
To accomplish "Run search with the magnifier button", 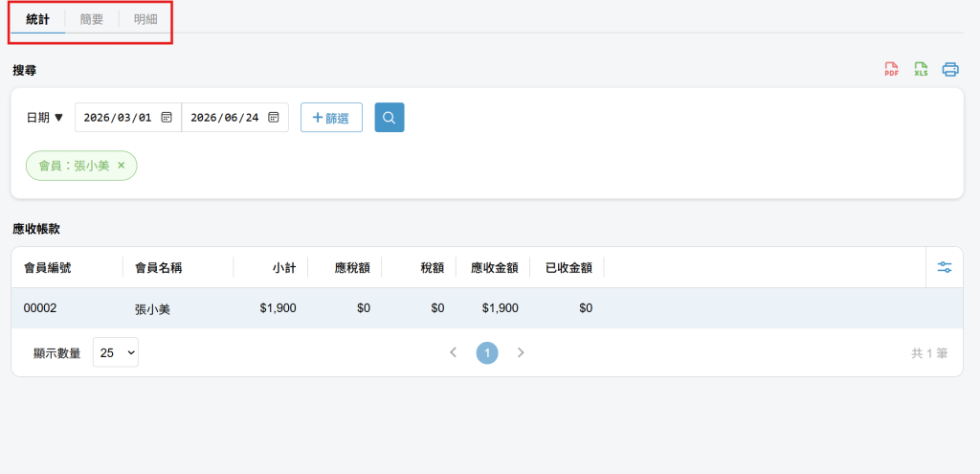I will pyautogui.click(x=390, y=118).
